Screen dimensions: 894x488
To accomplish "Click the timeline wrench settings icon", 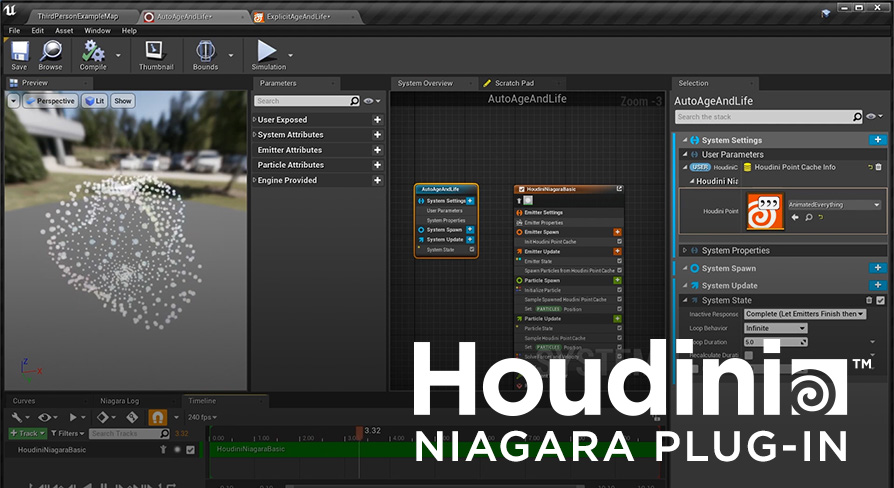I will 19,417.
